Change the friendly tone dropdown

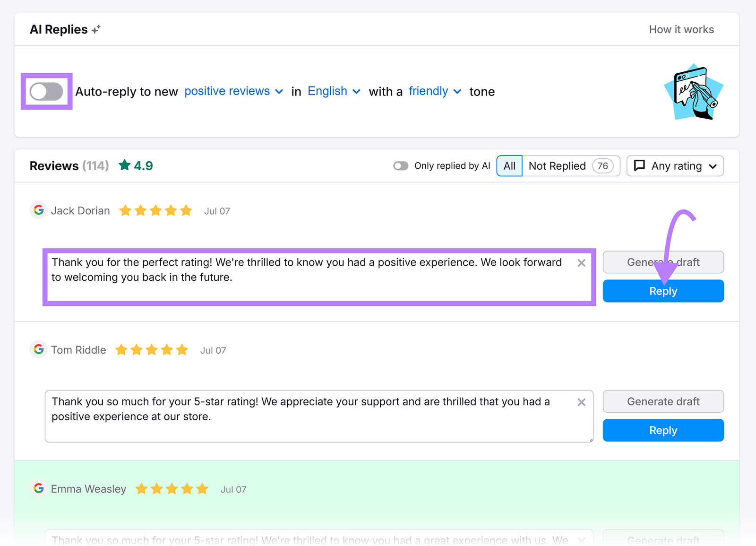[434, 91]
